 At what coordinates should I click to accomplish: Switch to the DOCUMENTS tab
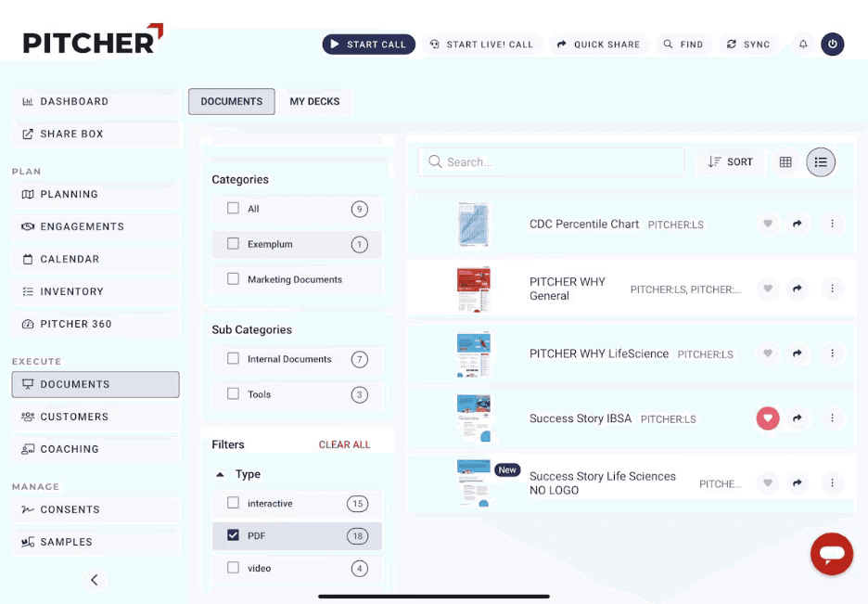(232, 101)
